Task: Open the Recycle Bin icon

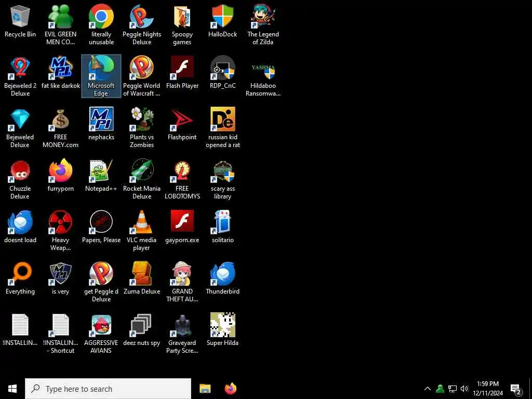Action: click(x=20, y=16)
